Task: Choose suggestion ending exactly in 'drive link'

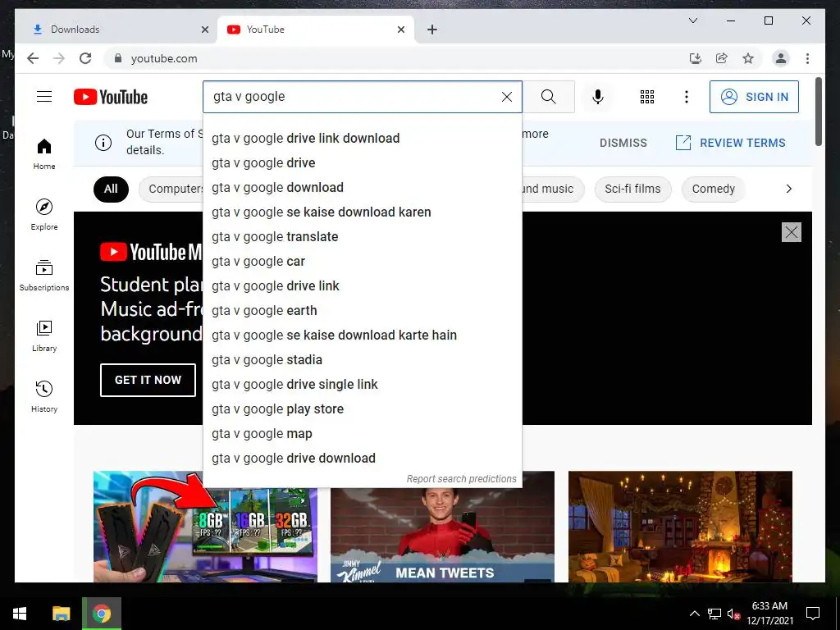Action: click(363, 286)
